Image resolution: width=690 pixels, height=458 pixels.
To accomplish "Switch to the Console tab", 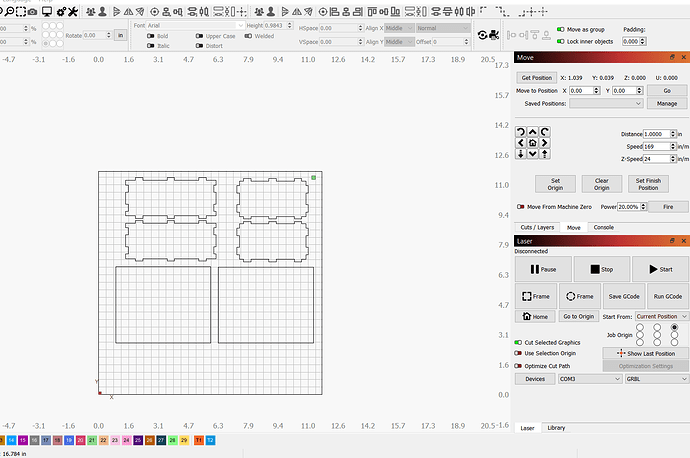I will [x=603, y=227].
